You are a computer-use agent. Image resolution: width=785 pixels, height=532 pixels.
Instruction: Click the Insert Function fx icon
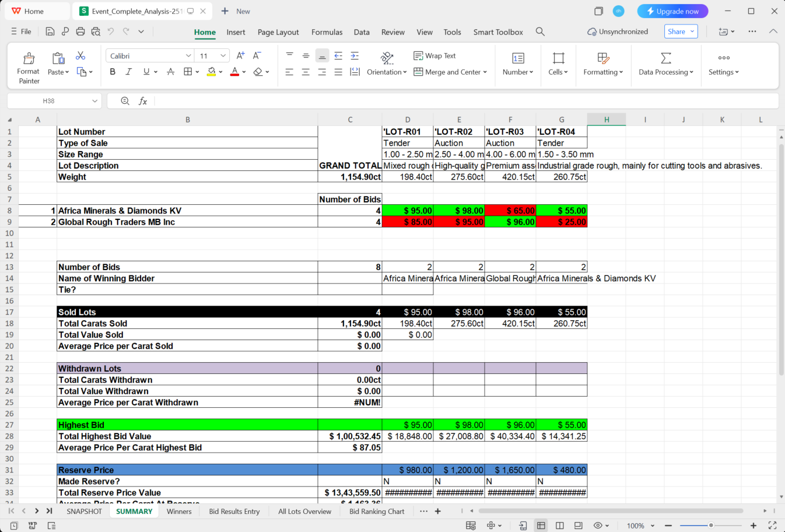pyautogui.click(x=143, y=101)
